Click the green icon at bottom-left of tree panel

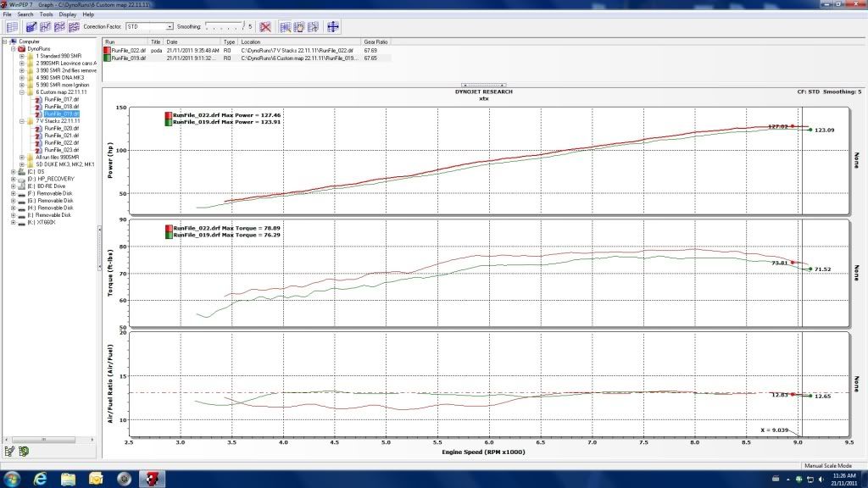click(23, 451)
